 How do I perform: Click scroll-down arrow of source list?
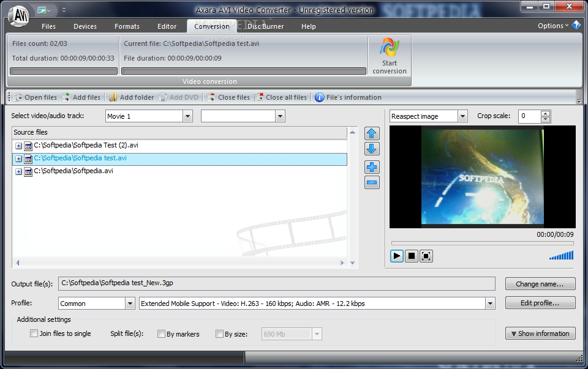(352, 263)
